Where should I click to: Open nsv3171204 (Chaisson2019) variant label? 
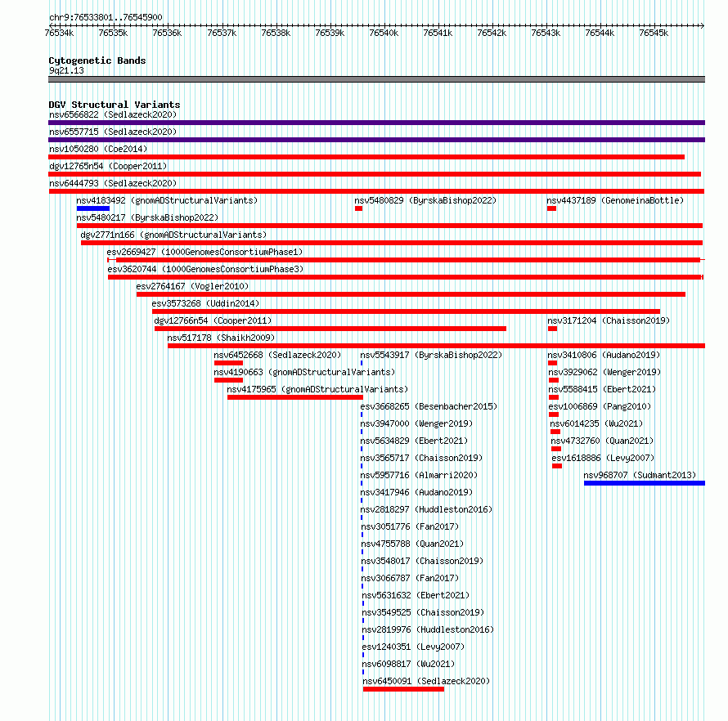(x=609, y=320)
